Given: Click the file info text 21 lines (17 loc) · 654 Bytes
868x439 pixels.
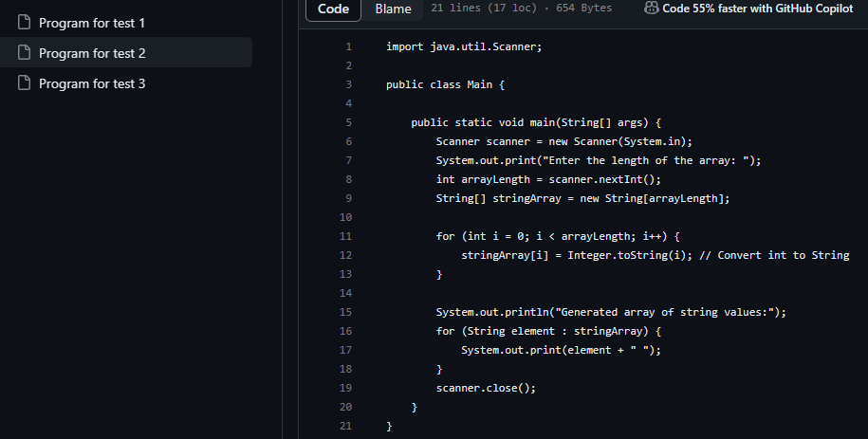Looking at the screenshot, I should tap(522, 9).
